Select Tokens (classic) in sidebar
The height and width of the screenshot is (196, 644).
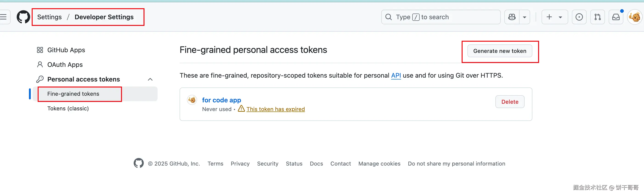[x=68, y=109]
